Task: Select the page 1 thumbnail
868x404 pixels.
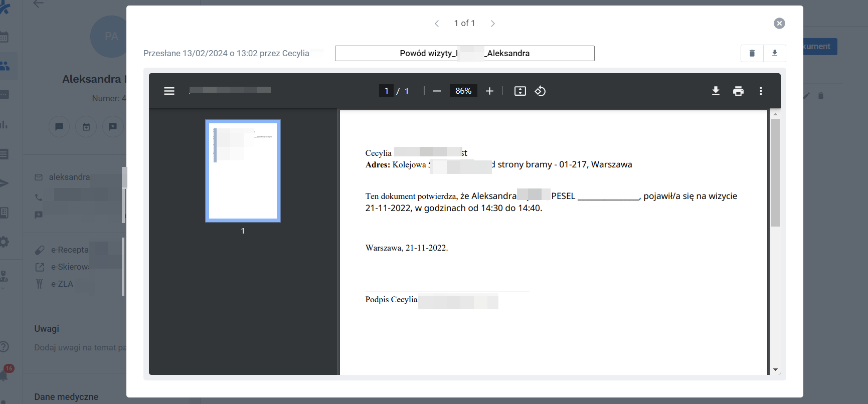Action: click(x=243, y=171)
